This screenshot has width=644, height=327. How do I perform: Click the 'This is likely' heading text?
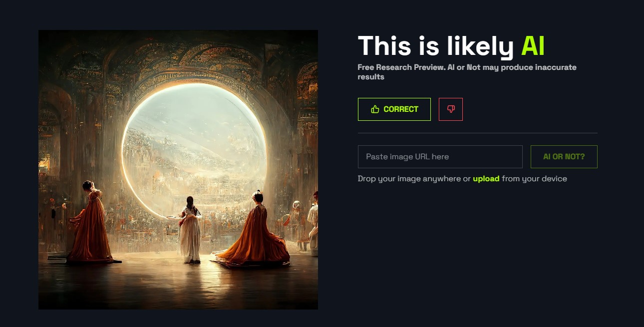point(435,46)
